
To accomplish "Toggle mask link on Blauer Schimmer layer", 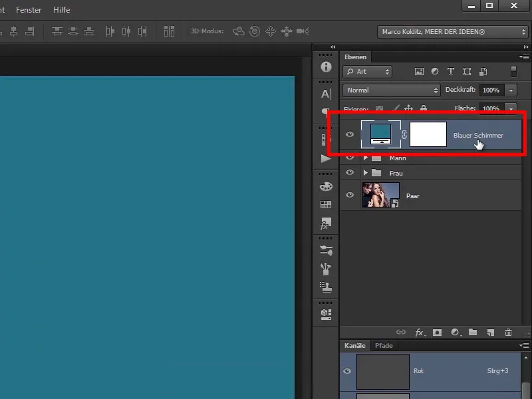I will point(404,134).
